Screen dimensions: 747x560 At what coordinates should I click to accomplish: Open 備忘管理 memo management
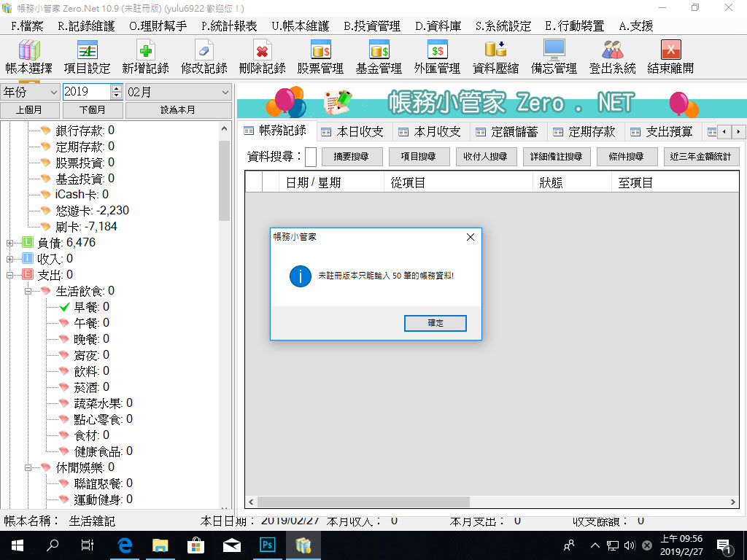point(554,57)
